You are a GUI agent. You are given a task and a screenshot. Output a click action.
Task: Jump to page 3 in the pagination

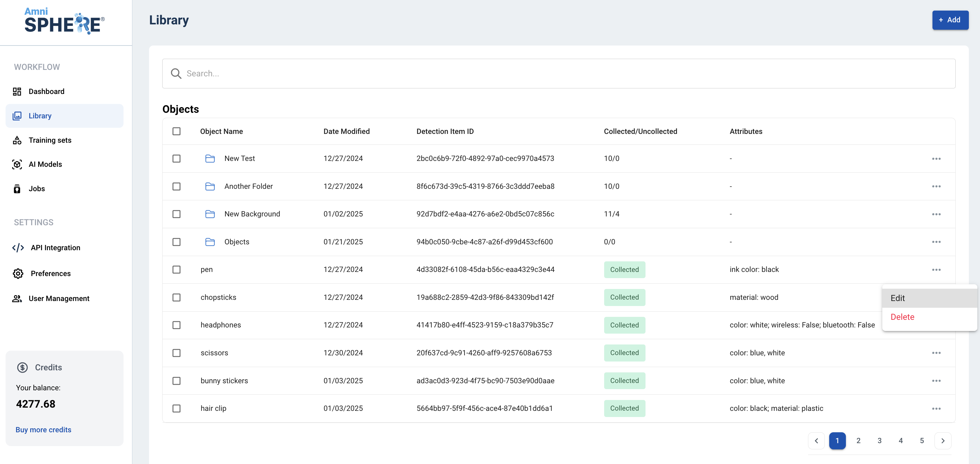[x=880, y=441]
